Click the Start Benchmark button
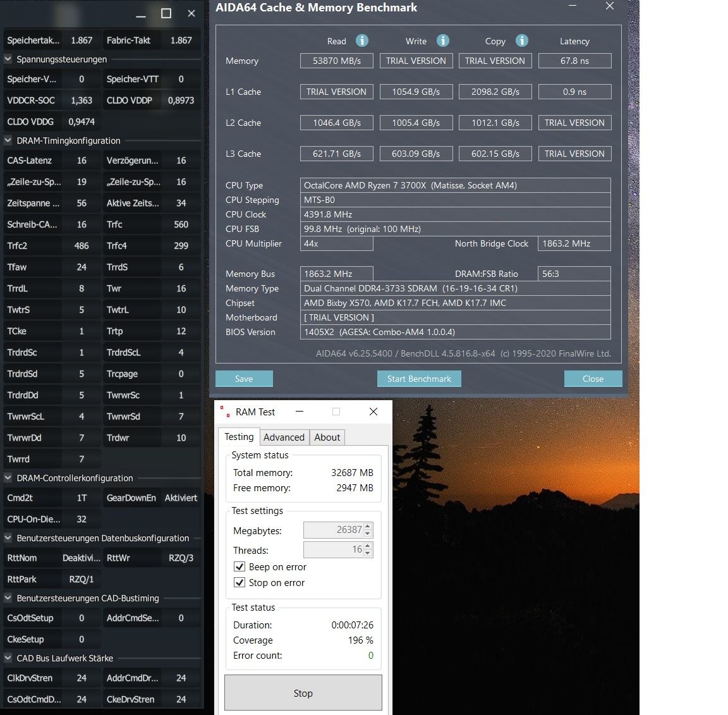This screenshot has width=728, height=715. pos(419,379)
